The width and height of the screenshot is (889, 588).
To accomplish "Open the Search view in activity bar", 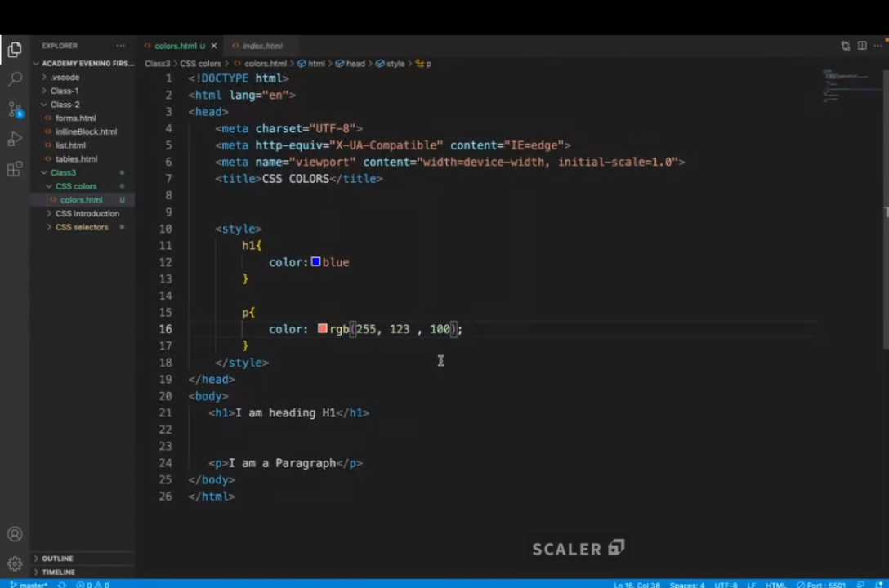I will [x=15, y=79].
